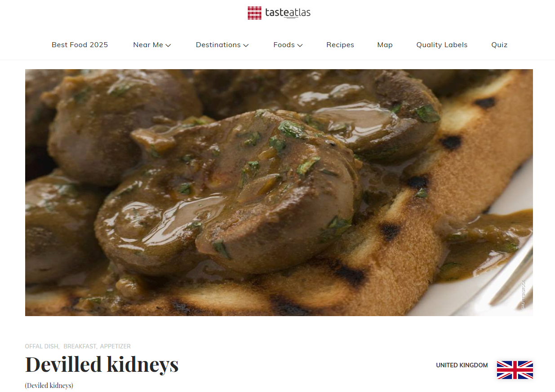
Task: Click the TasteAtlas checkered logo icon
Action: coord(254,13)
